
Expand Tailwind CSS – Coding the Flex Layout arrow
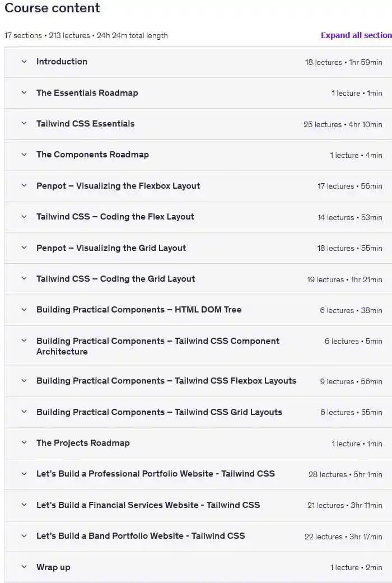[24, 217]
